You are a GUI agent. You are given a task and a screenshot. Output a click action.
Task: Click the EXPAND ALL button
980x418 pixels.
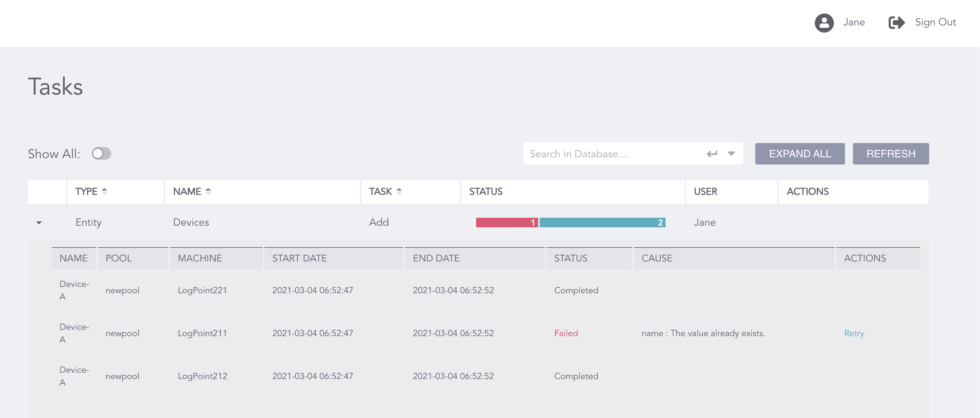click(799, 153)
